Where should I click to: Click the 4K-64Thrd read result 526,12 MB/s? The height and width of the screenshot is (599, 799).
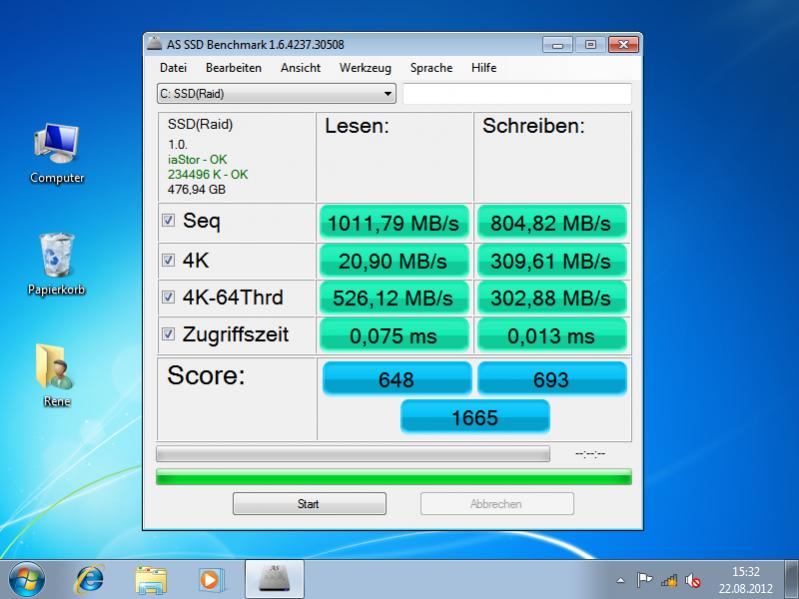click(x=394, y=298)
